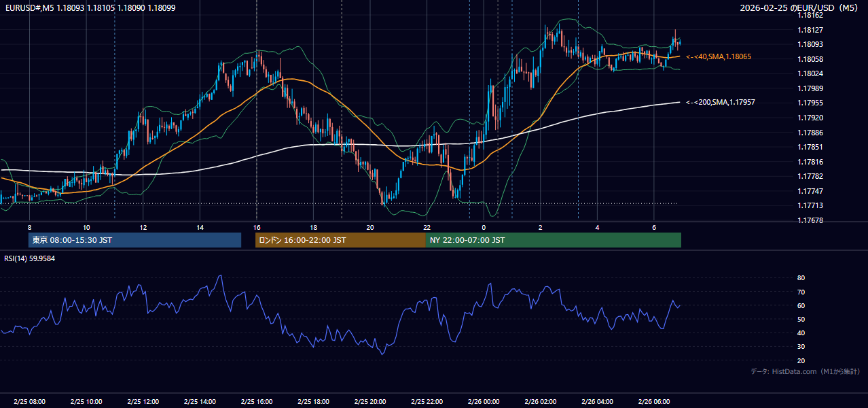868x408 pixels.
Task: Click hour tick 16 below price chart
Action: [x=257, y=227]
